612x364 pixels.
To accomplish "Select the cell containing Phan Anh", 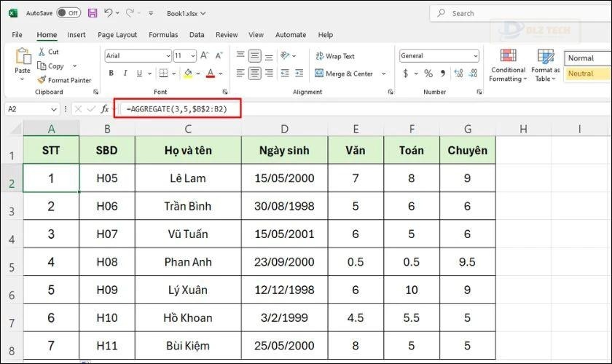I will [188, 262].
